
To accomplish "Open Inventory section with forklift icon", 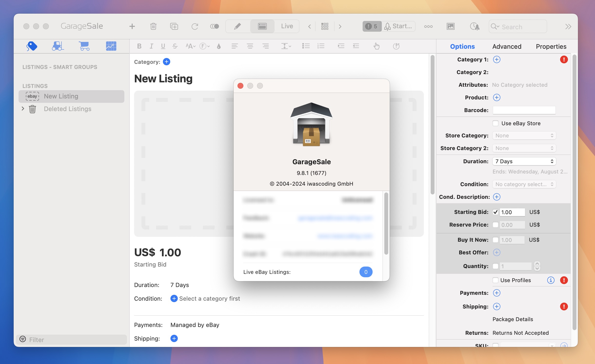I will click(x=58, y=46).
